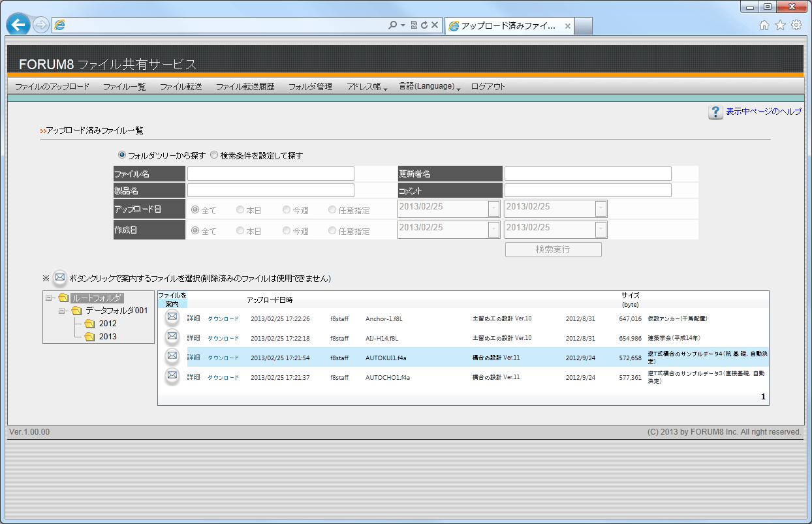
Task: Click the browser forward arrow
Action: click(x=40, y=25)
